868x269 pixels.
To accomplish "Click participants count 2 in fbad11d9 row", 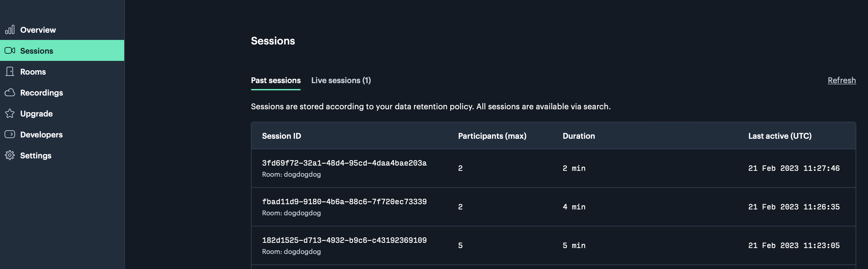I will click(460, 206).
